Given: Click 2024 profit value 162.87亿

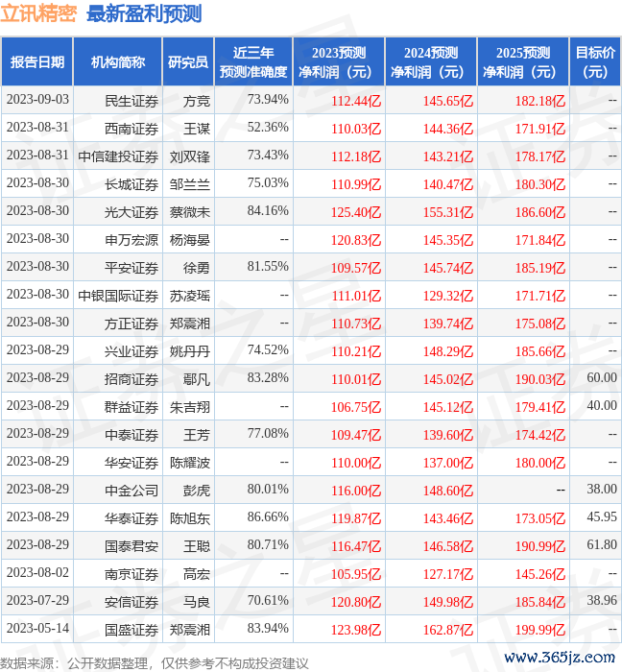Looking at the screenshot, I should pyautogui.click(x=448, y=630).
